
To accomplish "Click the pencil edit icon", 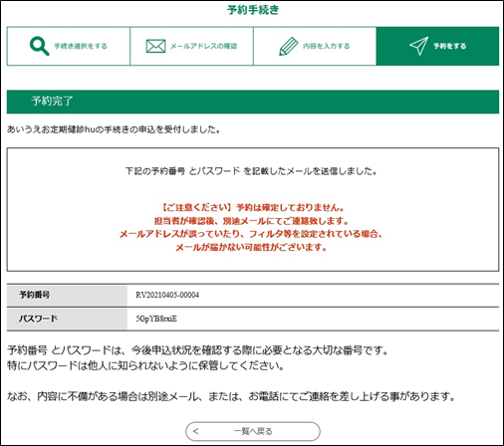I will point(288,46).
